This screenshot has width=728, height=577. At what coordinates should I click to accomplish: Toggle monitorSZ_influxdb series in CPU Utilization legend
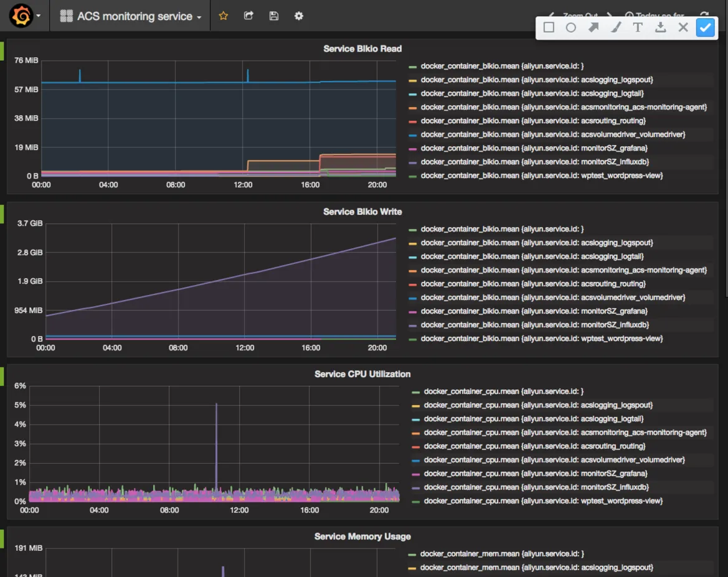[536, 487]
